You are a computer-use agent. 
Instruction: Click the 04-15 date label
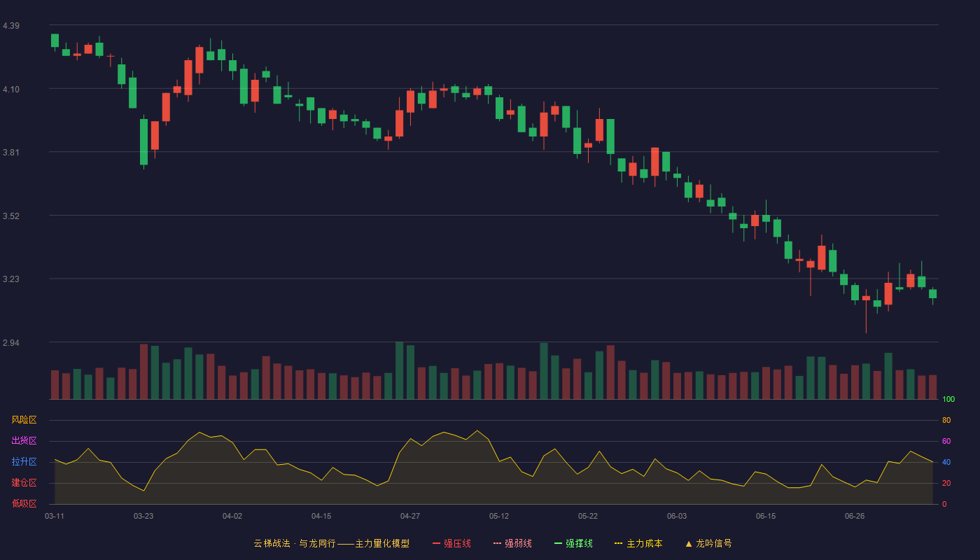tap(321, 516)
